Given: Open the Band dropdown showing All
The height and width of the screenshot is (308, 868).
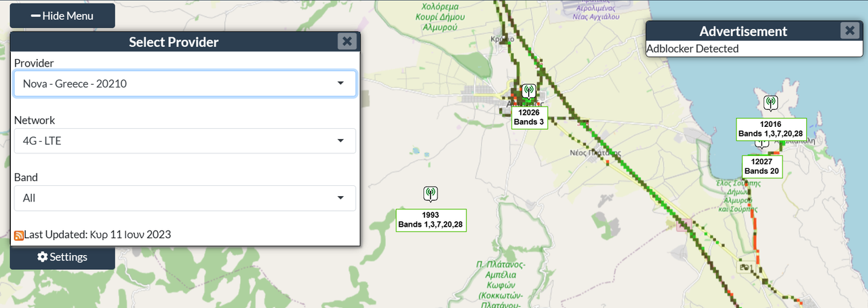Looking at the screenshot, I should [x=184, y=197].
